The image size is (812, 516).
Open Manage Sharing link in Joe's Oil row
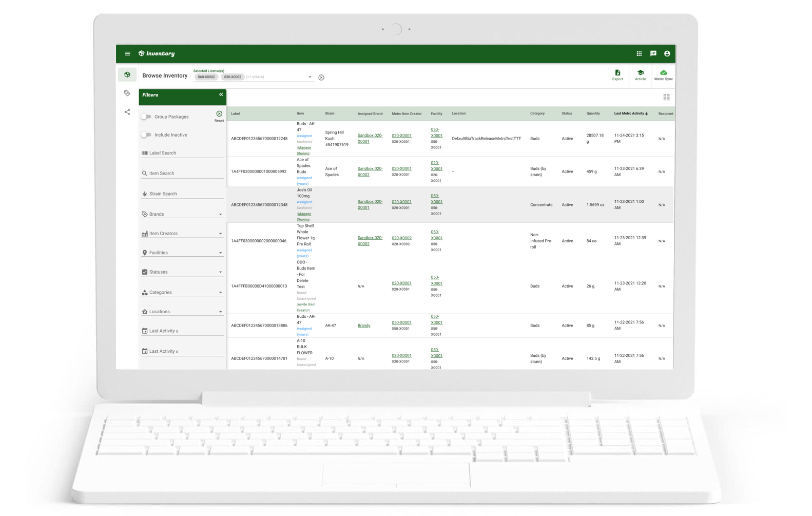[304, 217]
